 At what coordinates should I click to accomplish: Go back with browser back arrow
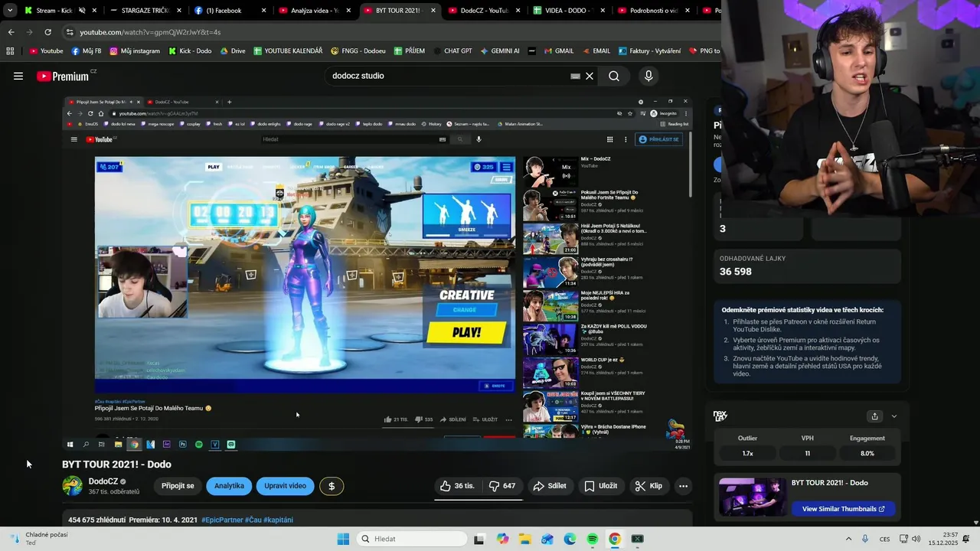click(11, 32)
